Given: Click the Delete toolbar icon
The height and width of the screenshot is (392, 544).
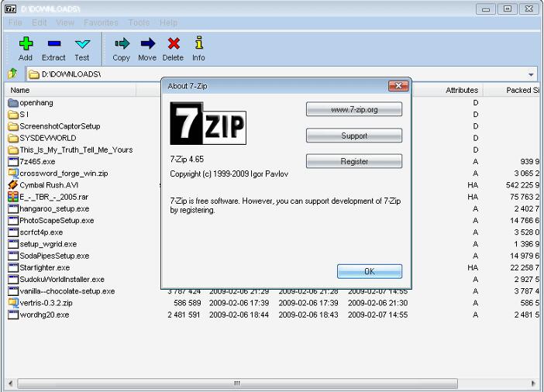Looking at the screenshot, I should (x=174, y=43).
